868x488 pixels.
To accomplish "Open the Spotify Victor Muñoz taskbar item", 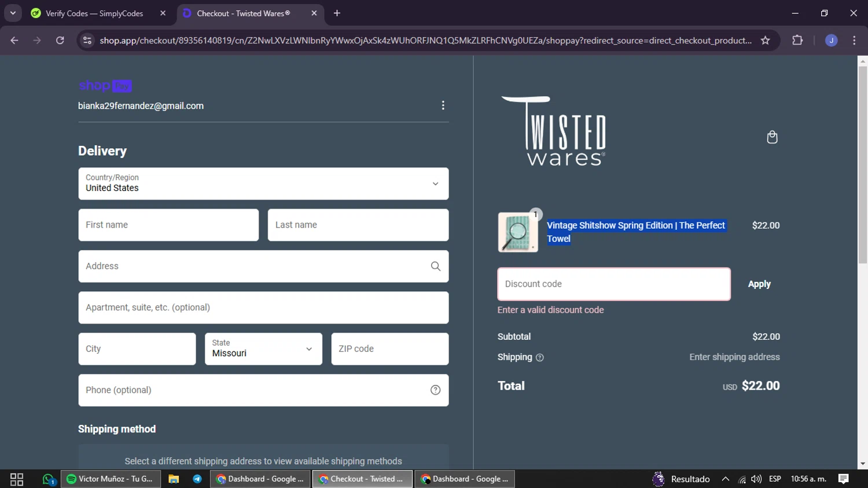I will 111,479.
